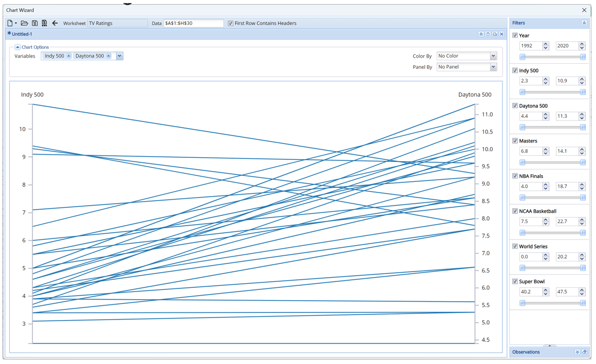Toggle the Masters filter checkbox

pos(515,141)
